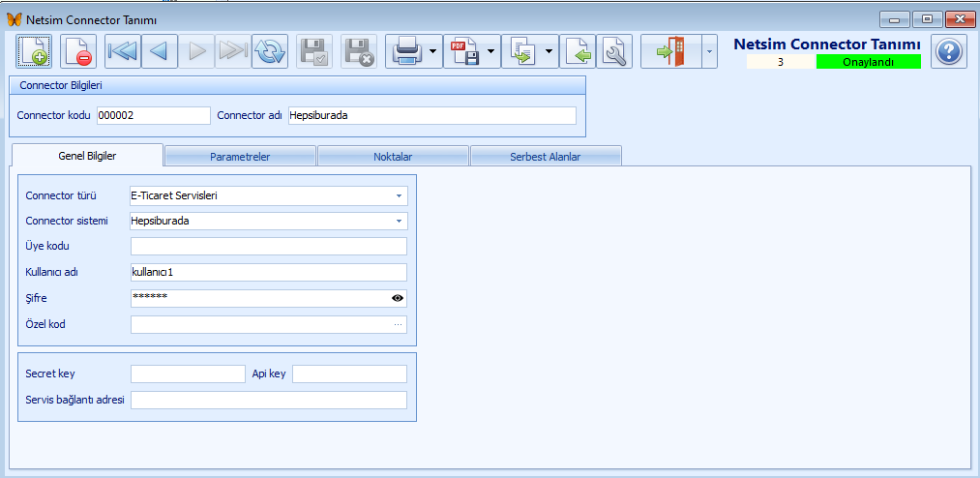
Task: Go to the next record
Action: coord(196,51)
